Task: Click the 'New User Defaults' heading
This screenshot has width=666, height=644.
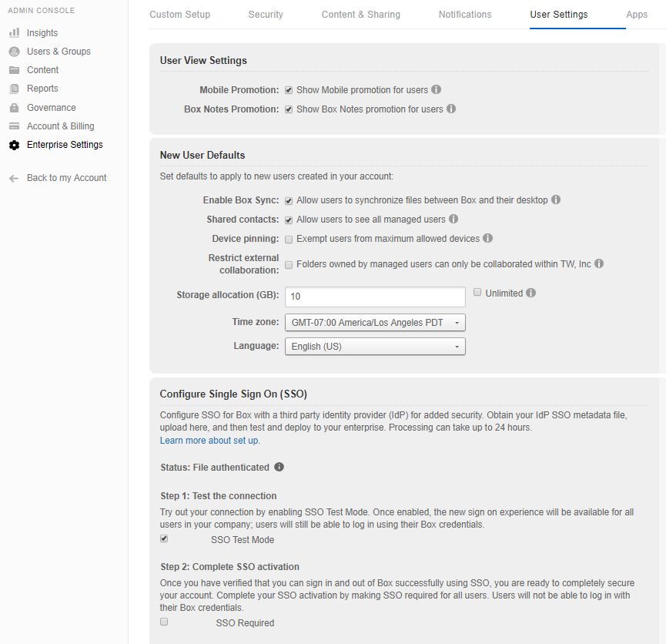Action: (x=202, y=155)
